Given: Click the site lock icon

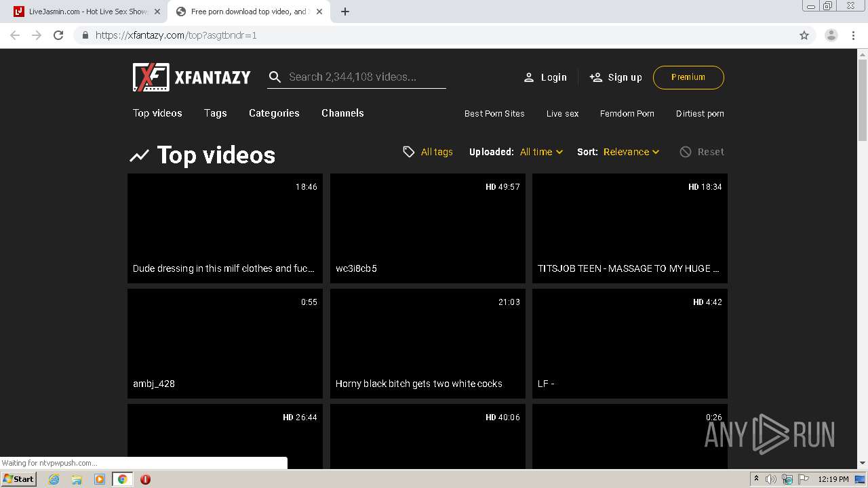Looking at the screenshot, I should [85, 35].
